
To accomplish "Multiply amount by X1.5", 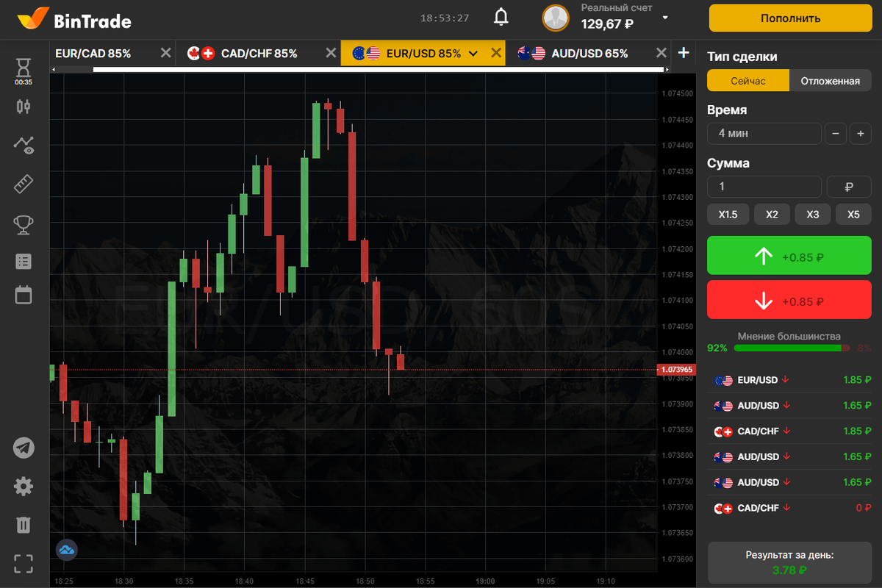I will 728,215.
